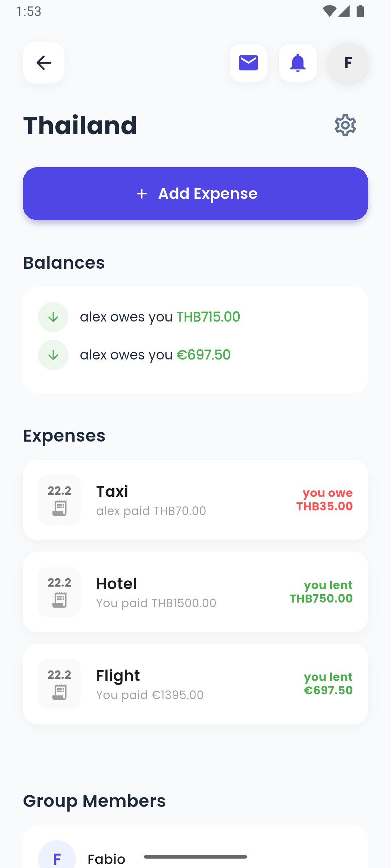
Task: Tap Fabio's F avatar in members
Action: coord(57,856)
